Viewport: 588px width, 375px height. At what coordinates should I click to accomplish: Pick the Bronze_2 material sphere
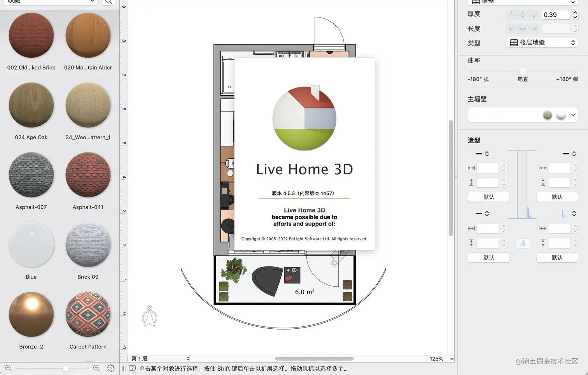31,314
